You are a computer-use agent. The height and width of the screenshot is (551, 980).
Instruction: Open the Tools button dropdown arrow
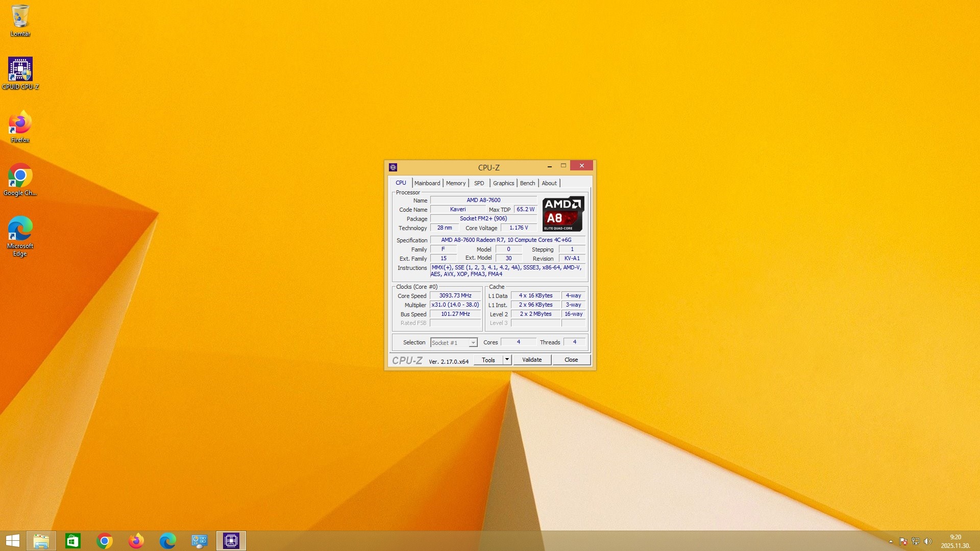tap(507, 360)
